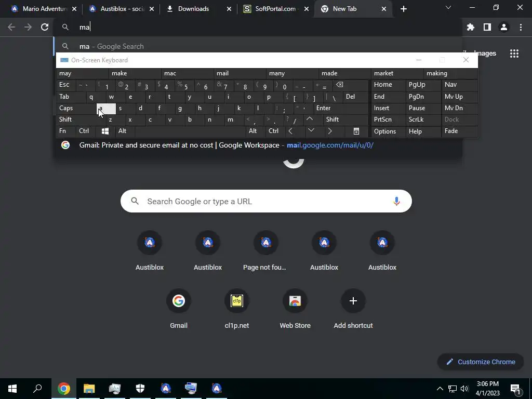Toggle right Shift key on On-Screen Keyboard
532x399 pixels.
[x=345, y=119]
